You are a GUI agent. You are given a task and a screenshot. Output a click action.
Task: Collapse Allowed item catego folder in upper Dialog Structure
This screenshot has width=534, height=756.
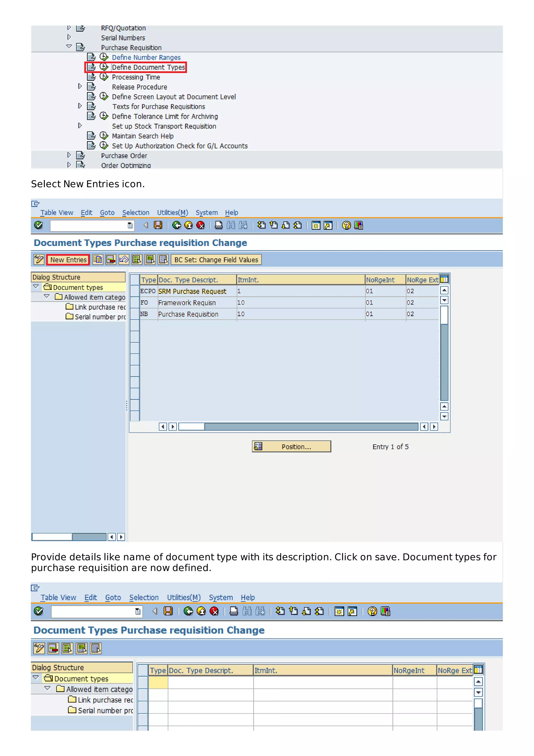click(47, 296)
